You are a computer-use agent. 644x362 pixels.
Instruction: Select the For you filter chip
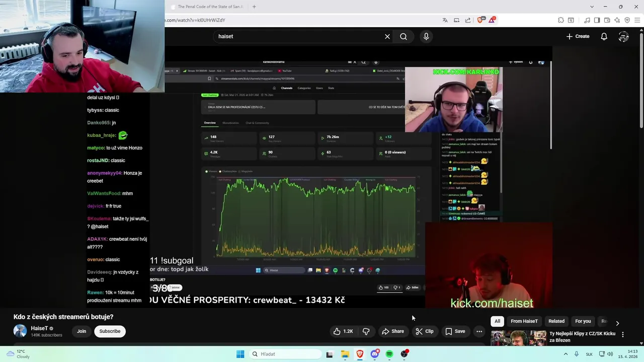click(583, 321)
